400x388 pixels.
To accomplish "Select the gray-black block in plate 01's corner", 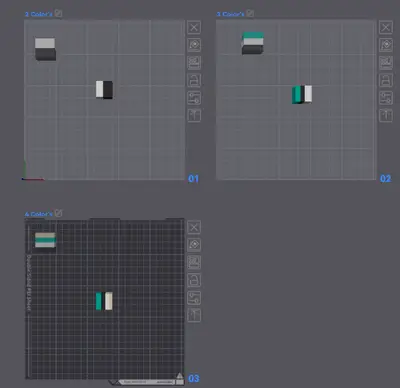I will (x=45, y=49).
